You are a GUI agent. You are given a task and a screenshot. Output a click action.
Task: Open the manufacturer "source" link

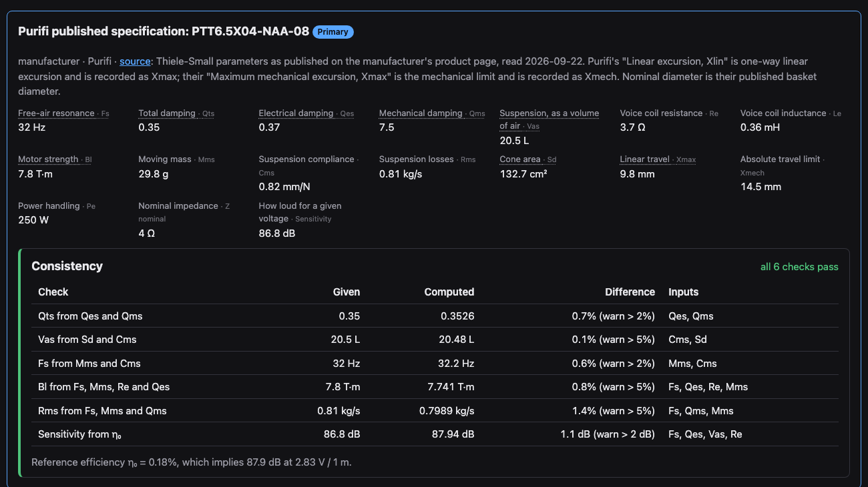135,61
